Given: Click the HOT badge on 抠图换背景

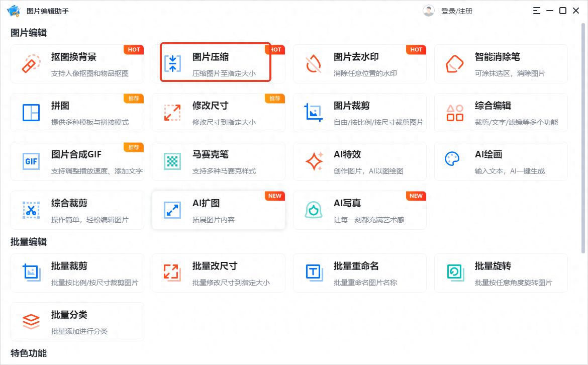Looking at the screenshot, I should pos(134,49).
